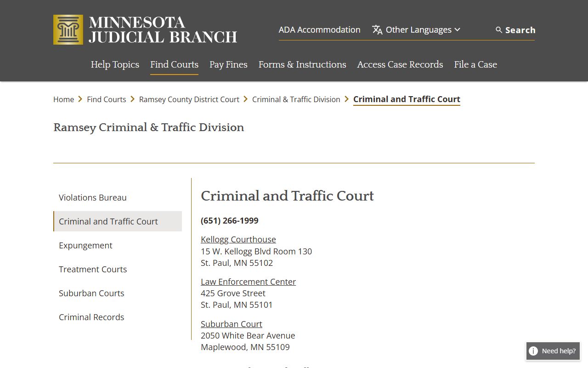
Task: Click the Minnesota Judicial Branch pillar logo
Action: 68,29
